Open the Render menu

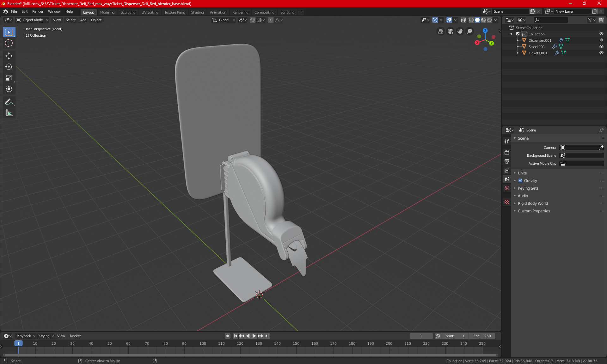(x=38, y=11)
